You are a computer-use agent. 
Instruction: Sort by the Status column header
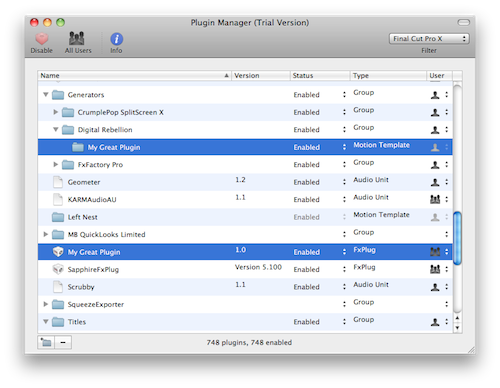tap(320, 76)
